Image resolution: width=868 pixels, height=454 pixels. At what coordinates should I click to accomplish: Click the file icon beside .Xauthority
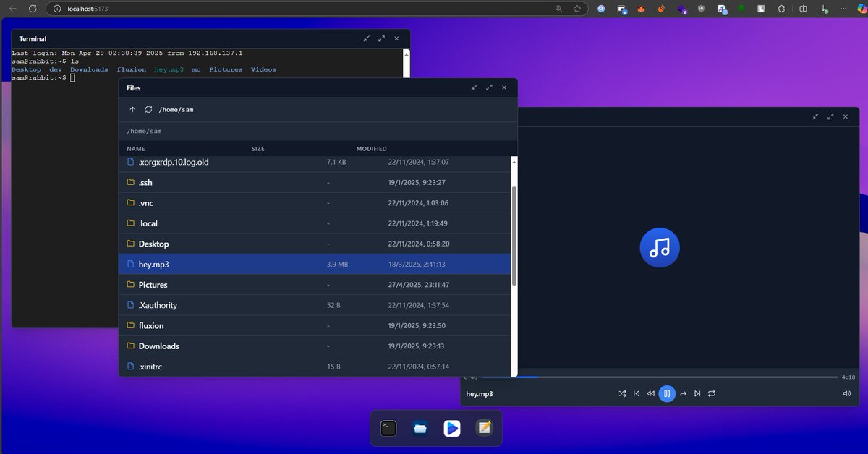131,305
